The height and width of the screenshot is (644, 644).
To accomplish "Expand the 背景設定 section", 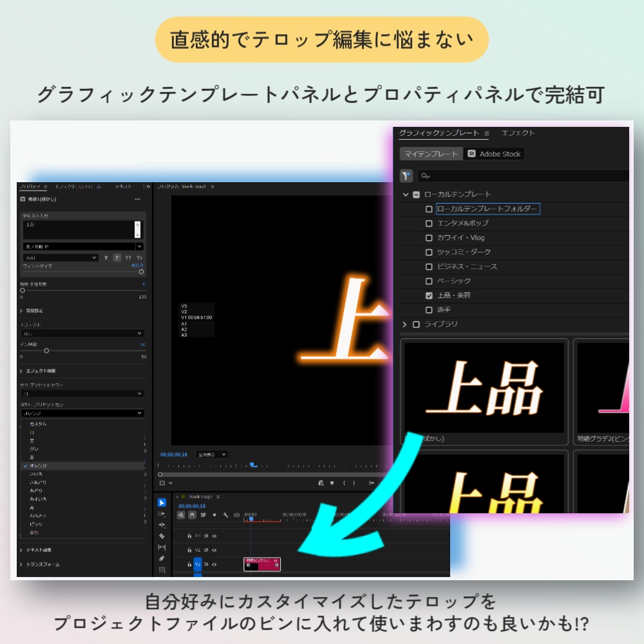I will (x=21, y=311).
